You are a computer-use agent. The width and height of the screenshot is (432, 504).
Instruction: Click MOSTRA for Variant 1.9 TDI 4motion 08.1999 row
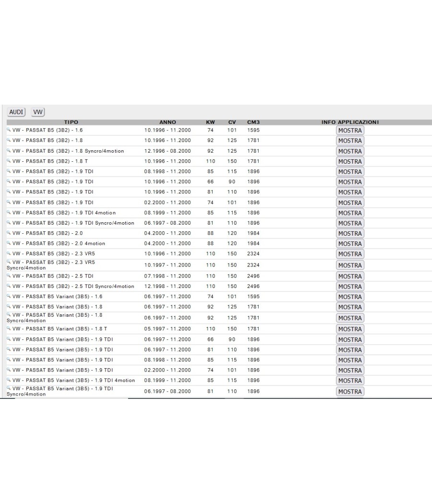[350, 381]
